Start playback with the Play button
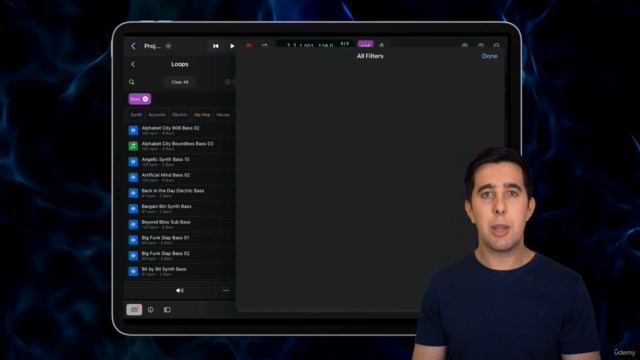Screen dimensions: 640x360 (x=232, y=46)
